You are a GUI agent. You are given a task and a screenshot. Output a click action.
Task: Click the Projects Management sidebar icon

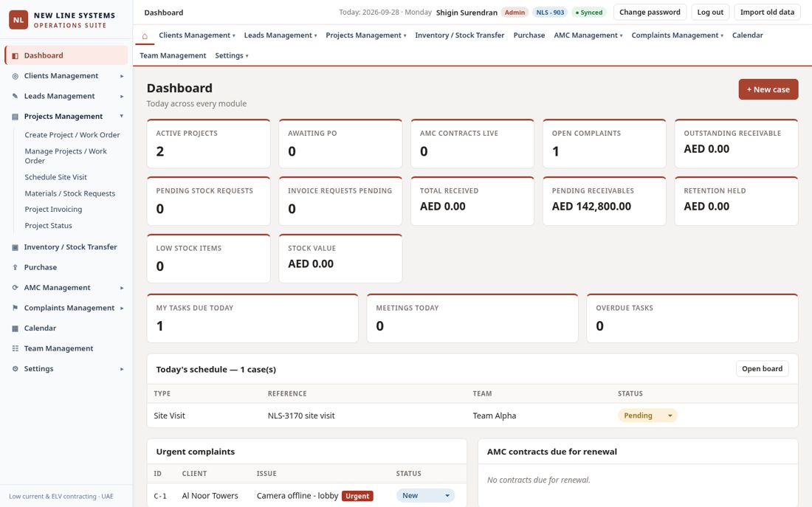15,117
